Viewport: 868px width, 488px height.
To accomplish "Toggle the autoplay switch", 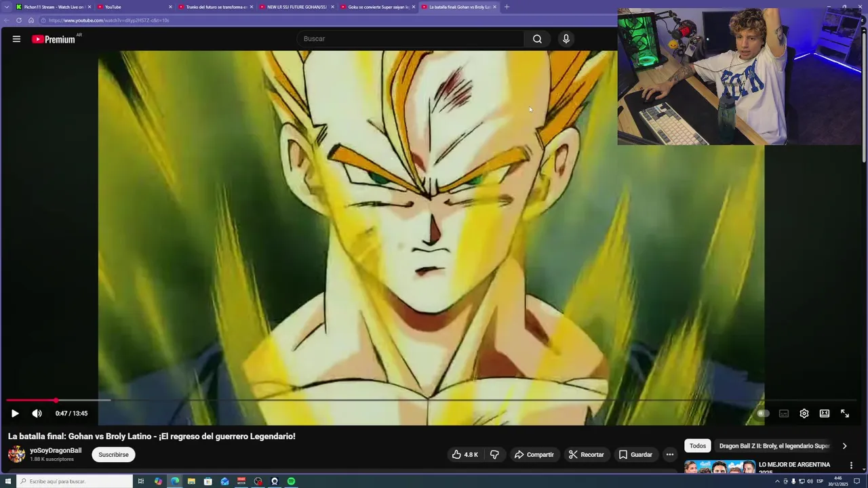I will [763, 413].
